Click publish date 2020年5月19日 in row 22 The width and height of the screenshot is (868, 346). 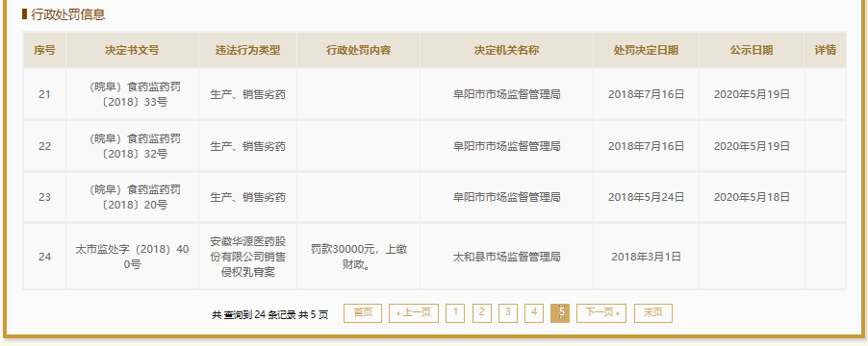point(752,146)
